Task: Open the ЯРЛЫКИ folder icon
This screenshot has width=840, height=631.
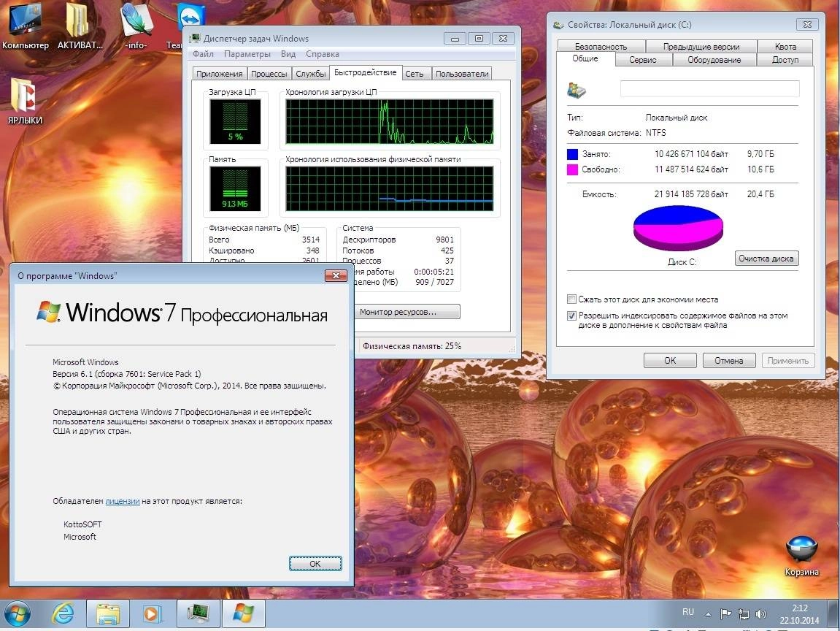Action: point(25,102)
